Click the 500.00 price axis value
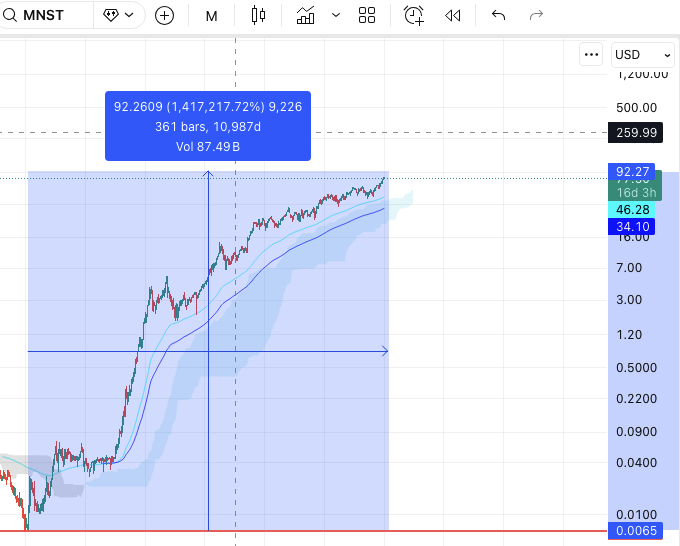 636,108
